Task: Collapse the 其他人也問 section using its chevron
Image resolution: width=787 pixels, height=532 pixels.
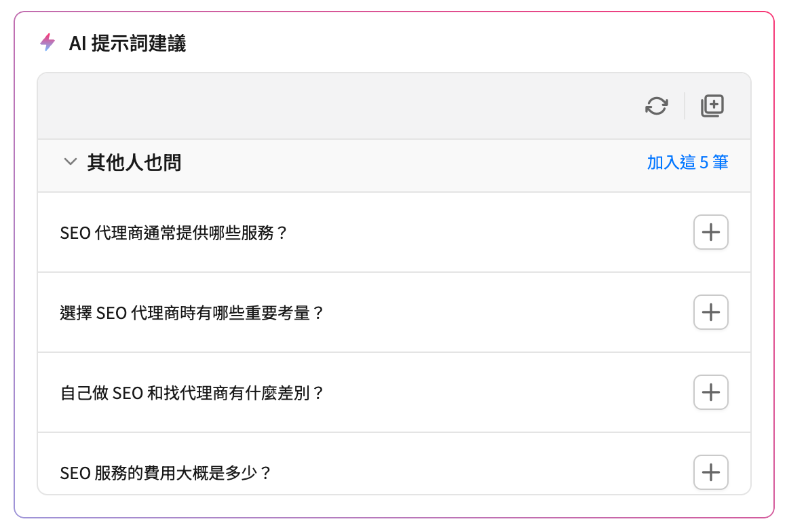Action: [x=71, y=162]
